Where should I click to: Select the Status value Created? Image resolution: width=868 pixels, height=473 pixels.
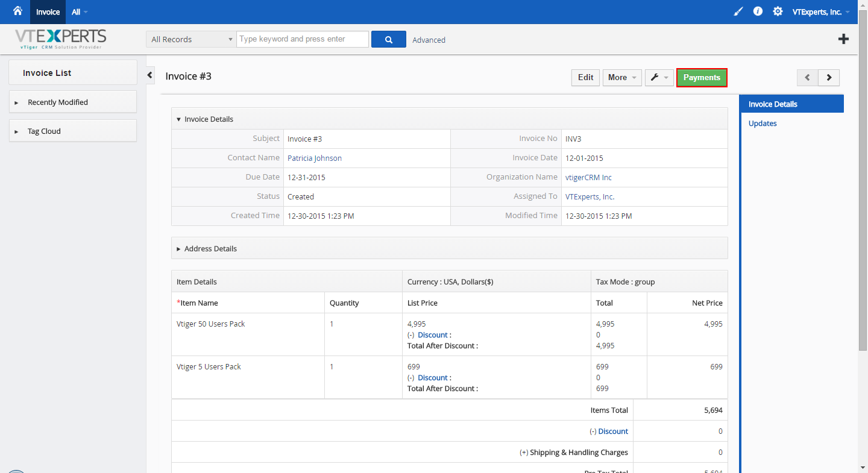pyautogui.click(x=301, y=196)
